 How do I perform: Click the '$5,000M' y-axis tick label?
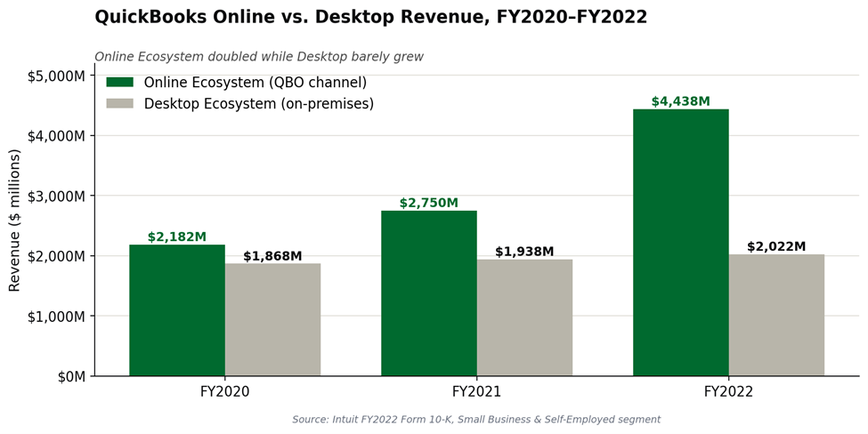(x=56, y=76)
